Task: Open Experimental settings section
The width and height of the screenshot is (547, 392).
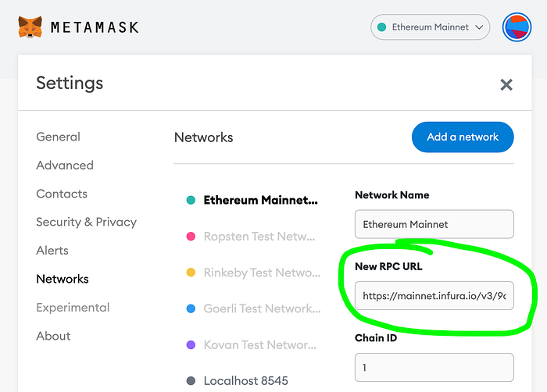Action: 73,308
